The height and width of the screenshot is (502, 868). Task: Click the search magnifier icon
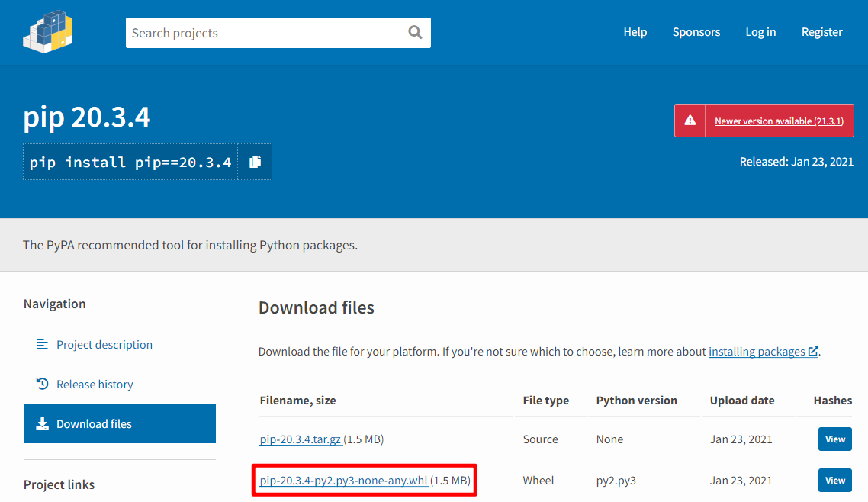coord(415,33)
